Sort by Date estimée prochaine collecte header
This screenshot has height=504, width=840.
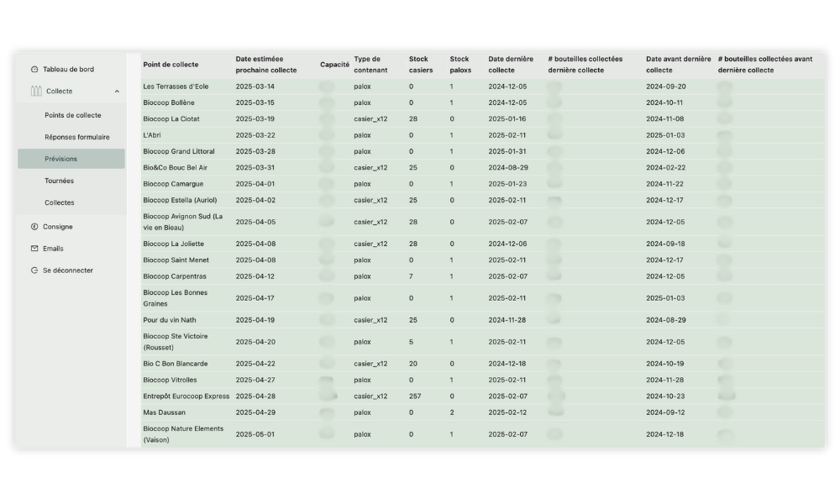[x=266, y=65]
